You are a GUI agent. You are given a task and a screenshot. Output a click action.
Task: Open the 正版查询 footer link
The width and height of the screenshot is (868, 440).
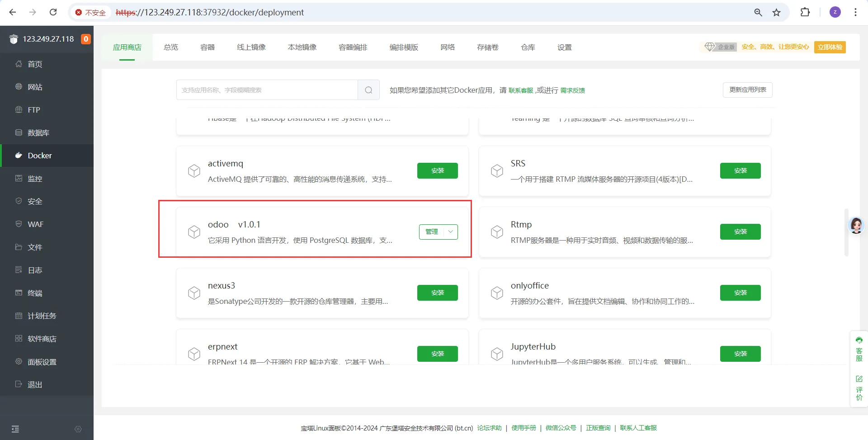(x=598, y=428)
